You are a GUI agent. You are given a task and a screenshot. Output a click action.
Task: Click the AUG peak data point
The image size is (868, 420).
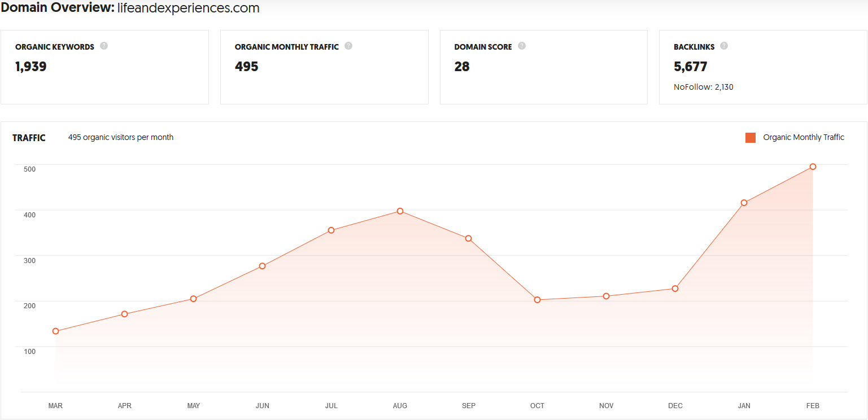(x=400, y=211)
